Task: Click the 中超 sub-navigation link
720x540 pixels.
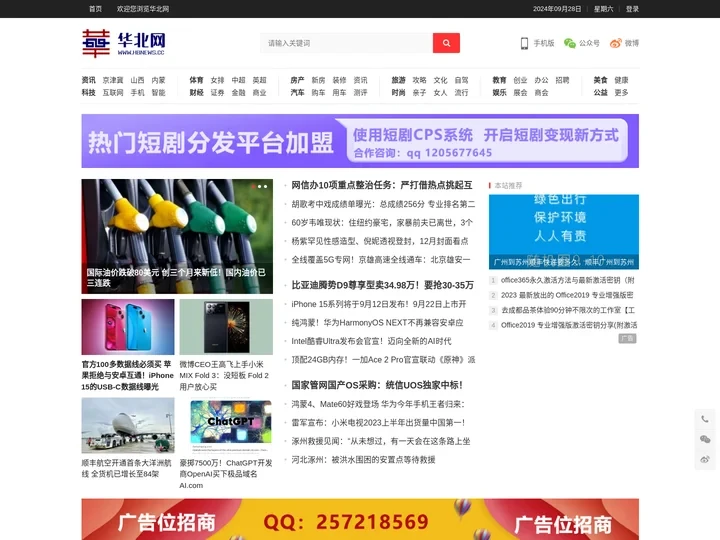Action: coord(238,80)
